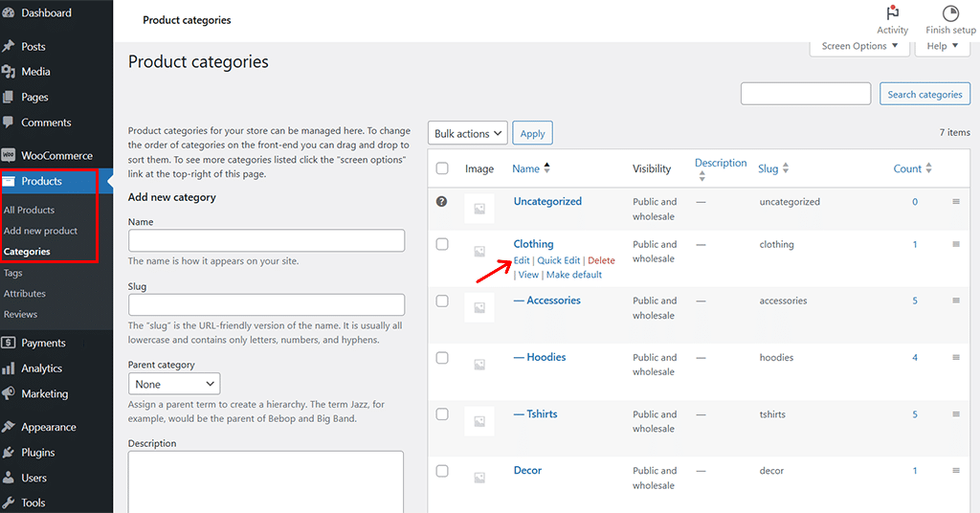This screenshot has width=980, height=513.
Task: Sort table by Name column
Action: point(530,168)
